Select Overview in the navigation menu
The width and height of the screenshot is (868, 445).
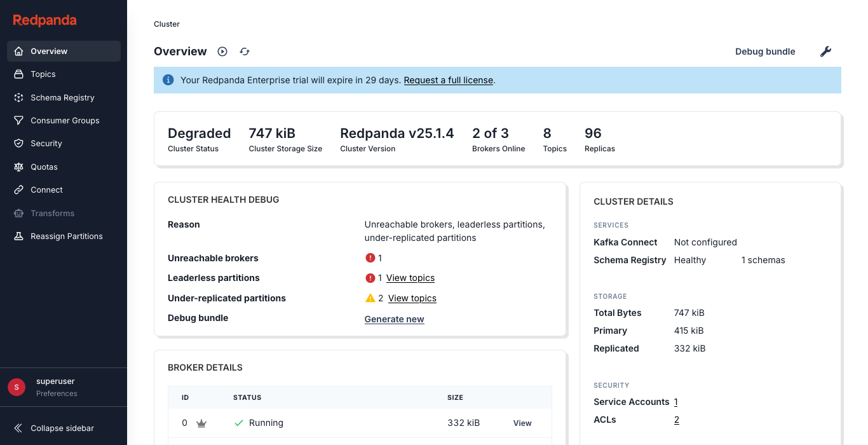[x=48, y=51]
